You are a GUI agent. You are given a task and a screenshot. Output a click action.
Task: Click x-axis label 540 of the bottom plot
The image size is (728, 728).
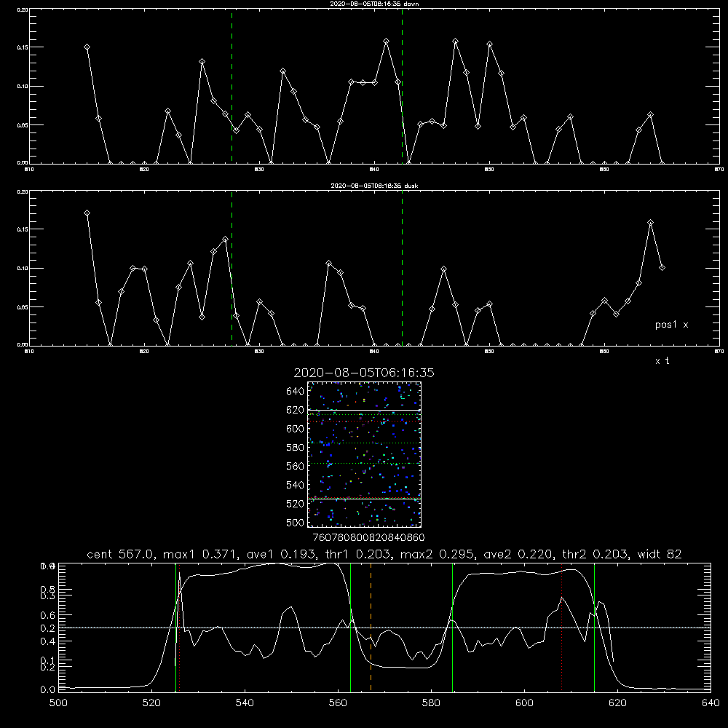[245, 703]
